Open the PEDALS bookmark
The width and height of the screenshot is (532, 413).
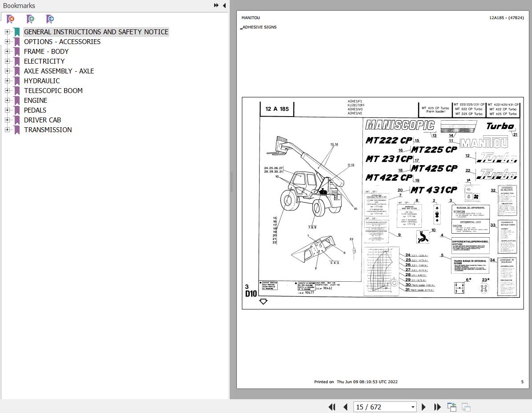click(35, 110)
